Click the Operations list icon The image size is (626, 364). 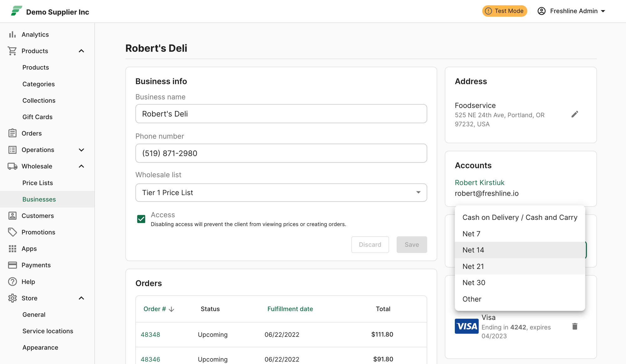pos(12,150)
